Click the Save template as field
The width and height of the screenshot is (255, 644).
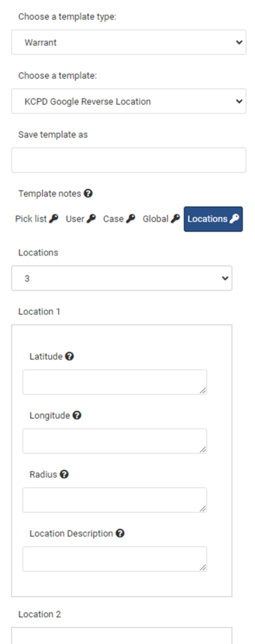tap(129, 160)
